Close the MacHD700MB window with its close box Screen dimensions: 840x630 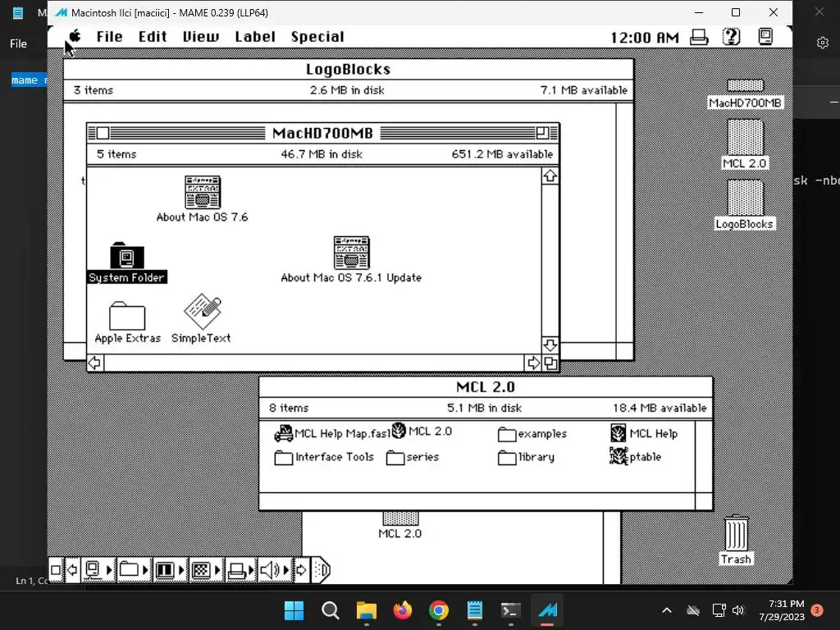click(x=103, y=133)
